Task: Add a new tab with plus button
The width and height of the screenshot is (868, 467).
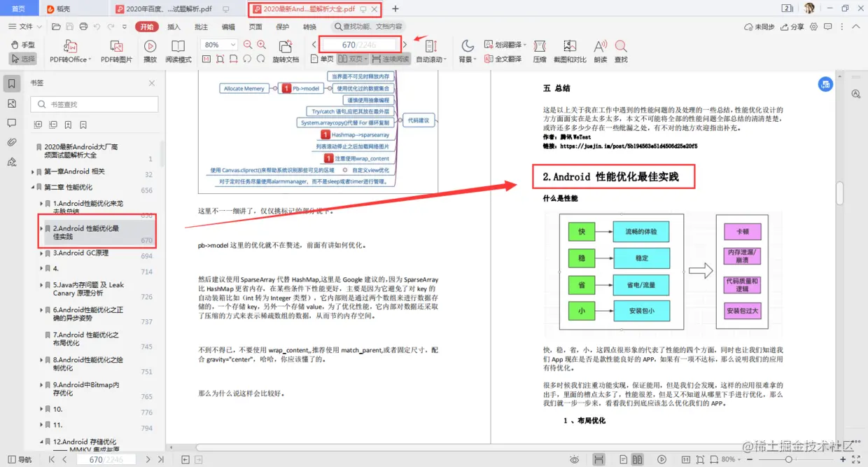Action: point(395,9)
